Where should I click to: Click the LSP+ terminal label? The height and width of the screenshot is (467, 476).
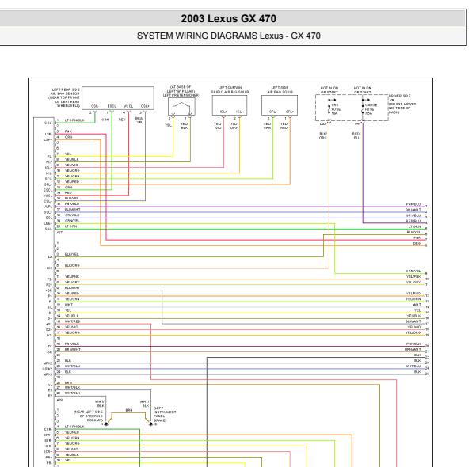point(48,139)
